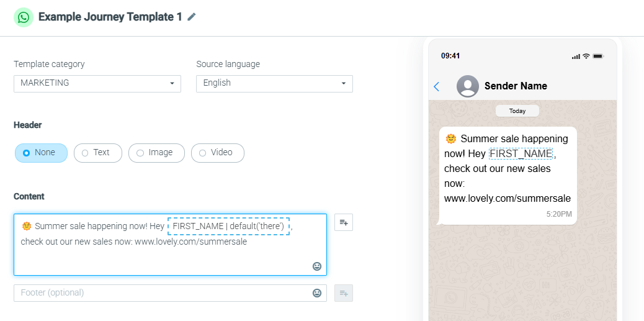Click the Example Journey Template 1 title
644x321 pixels.
click(110, 17)
